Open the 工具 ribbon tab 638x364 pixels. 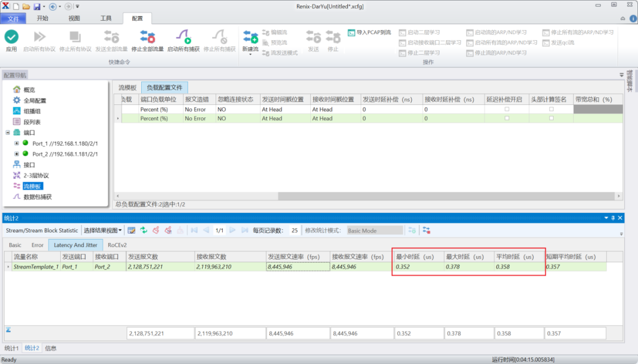106,18
